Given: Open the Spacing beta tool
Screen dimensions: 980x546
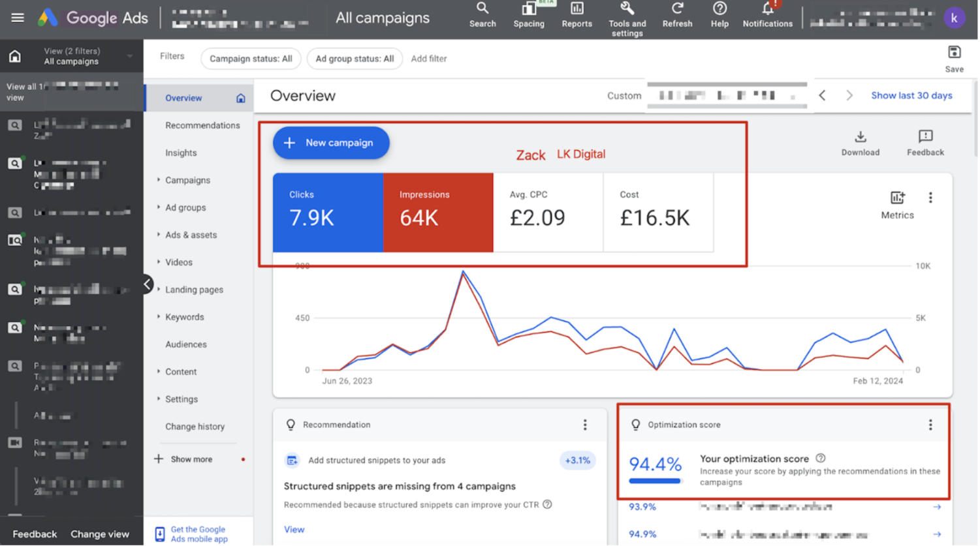Looking at the screenshot, I should 529,15.
